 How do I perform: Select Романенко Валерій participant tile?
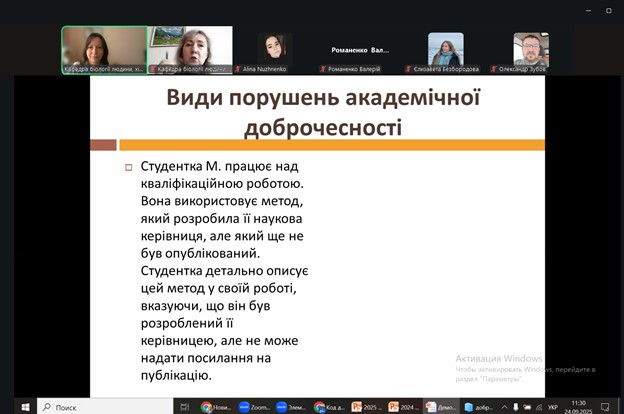click(359, 49)
